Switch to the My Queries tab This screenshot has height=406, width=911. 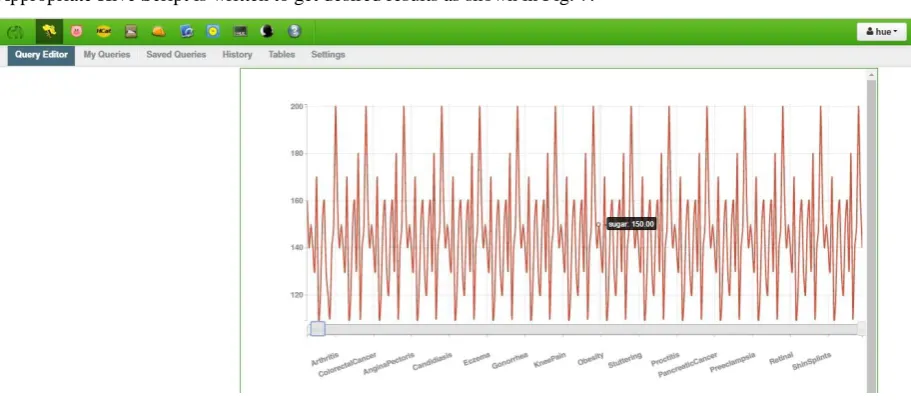(107, 55)
